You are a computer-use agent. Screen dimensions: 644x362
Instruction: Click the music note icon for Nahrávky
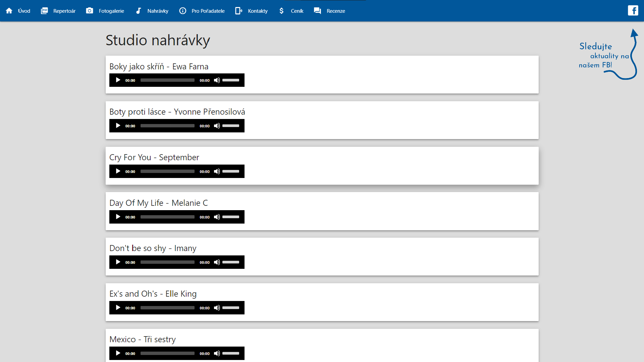[138, 11]
